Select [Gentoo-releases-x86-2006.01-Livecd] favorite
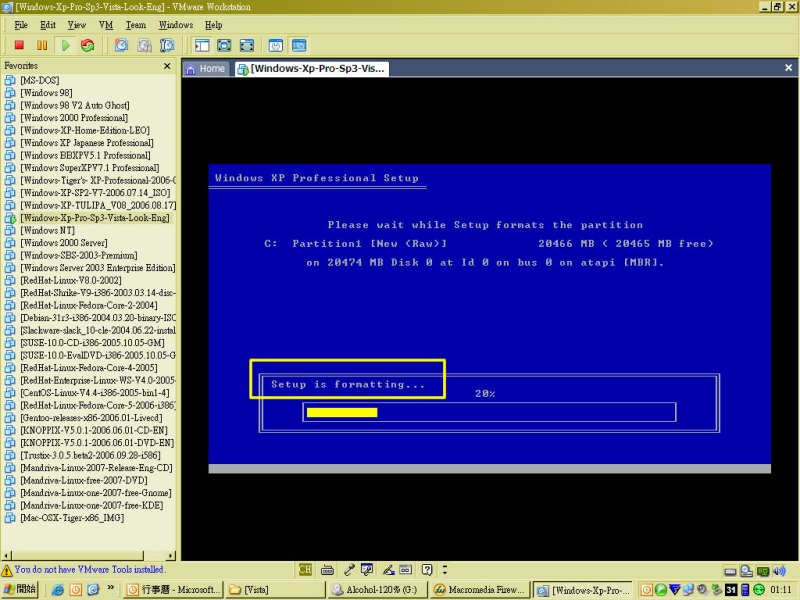 pyautogui.click(x=91, y=418)
